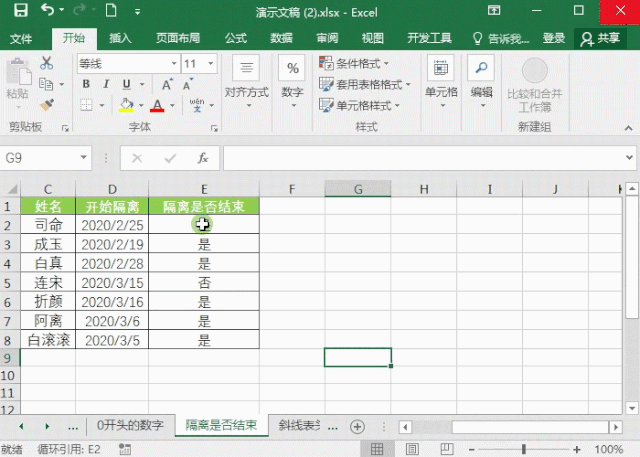Redo with the greyed arrow icon
This screenshot has height=457, width=640.
coord(79,10)
